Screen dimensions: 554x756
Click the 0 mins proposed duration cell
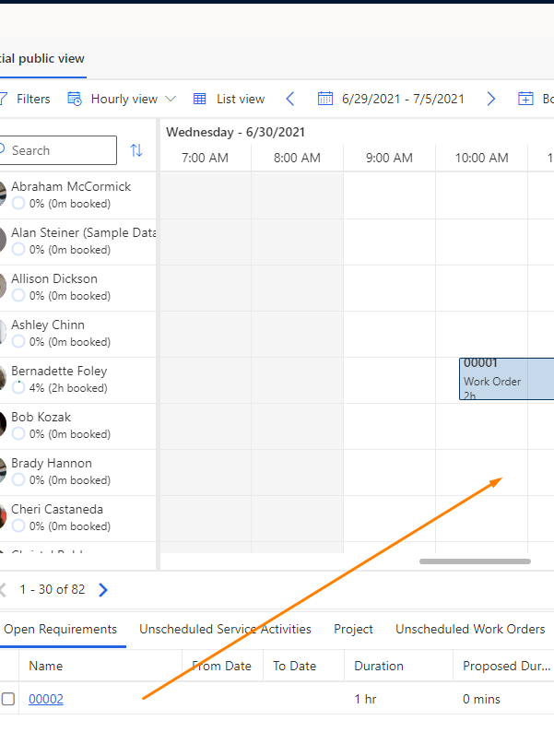coord(481,699)
